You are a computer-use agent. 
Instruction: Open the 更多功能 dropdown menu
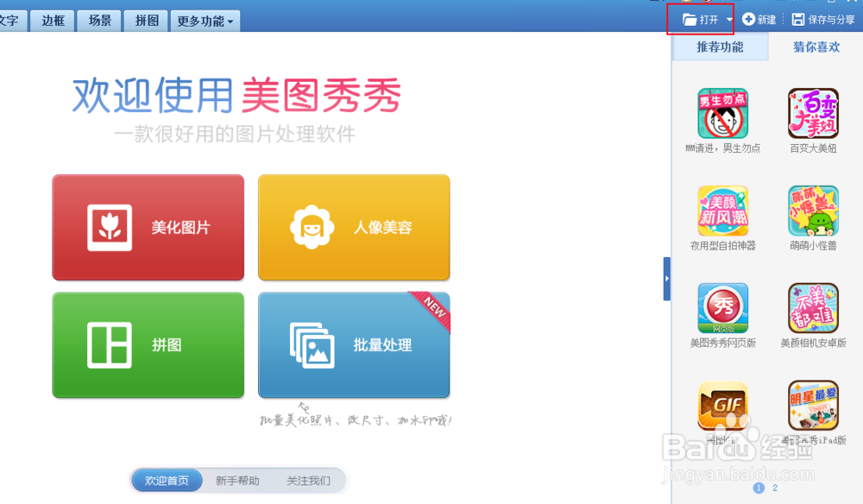point(204,20)
